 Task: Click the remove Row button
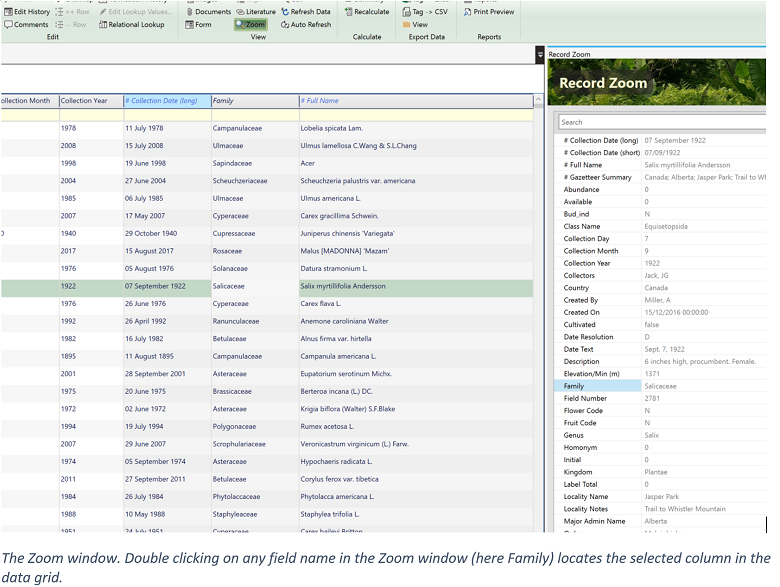point(71,24)
